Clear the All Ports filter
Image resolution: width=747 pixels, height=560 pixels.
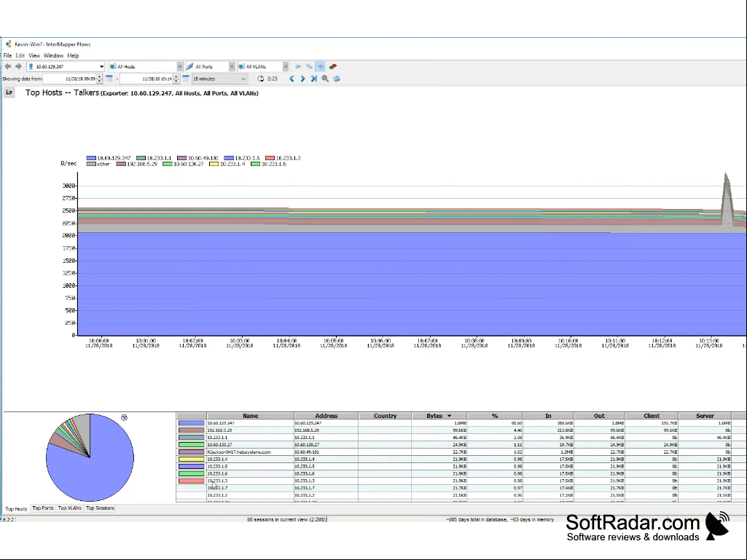(x=232, y=67)
